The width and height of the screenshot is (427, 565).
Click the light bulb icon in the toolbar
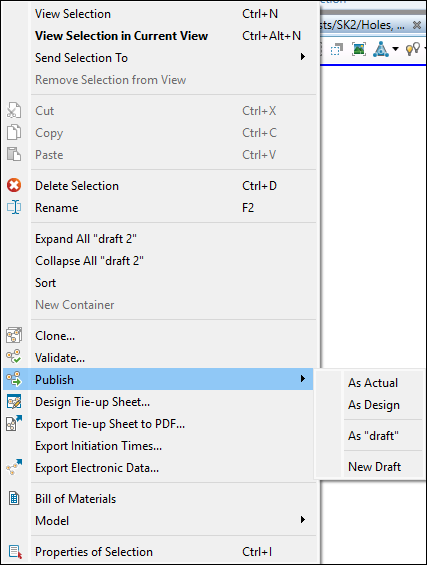(413, 49)
